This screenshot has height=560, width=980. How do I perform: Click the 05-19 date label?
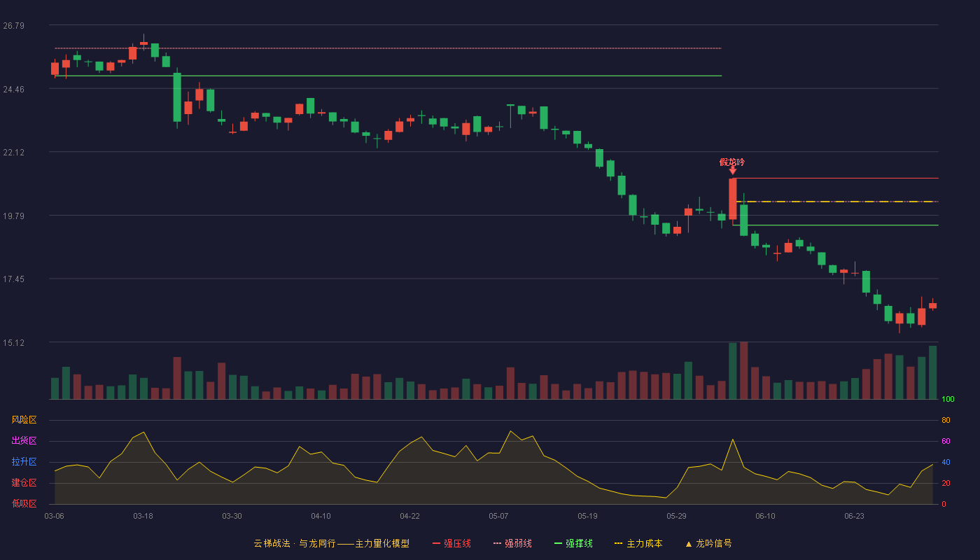pos(587,516)
